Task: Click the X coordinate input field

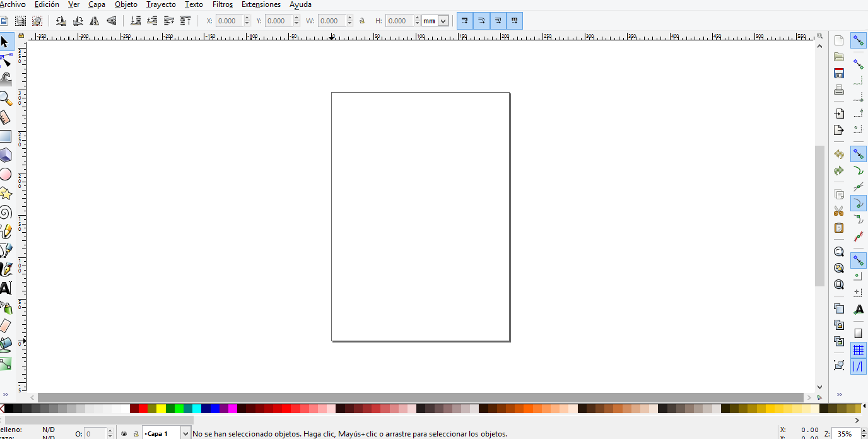Action: click(228, 21)
